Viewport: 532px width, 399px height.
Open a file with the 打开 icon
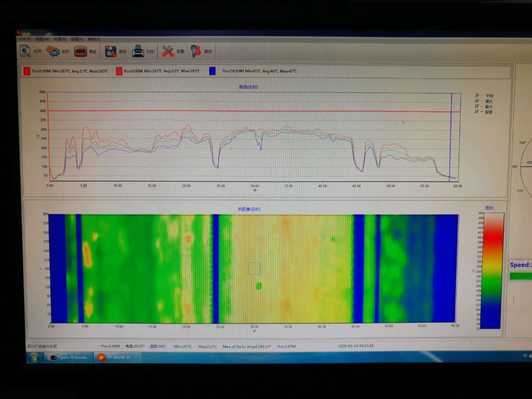point(25,51)
